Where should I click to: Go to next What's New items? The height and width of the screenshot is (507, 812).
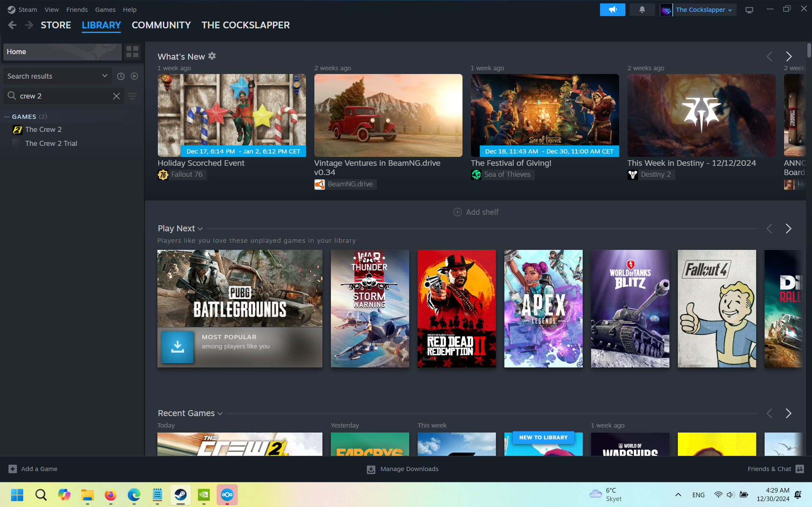789,57
